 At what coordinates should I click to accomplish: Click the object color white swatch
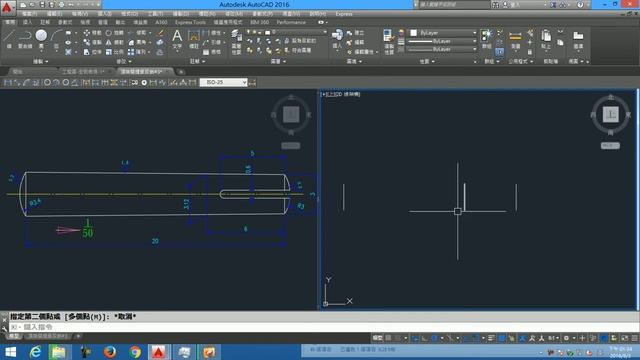tap(413, 33)
